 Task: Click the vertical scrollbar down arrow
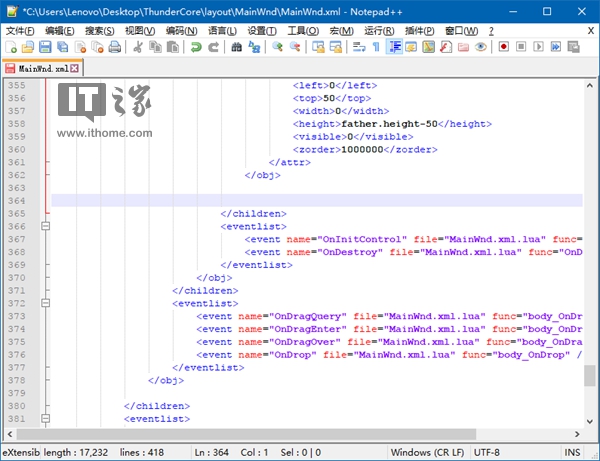point(590,421)
